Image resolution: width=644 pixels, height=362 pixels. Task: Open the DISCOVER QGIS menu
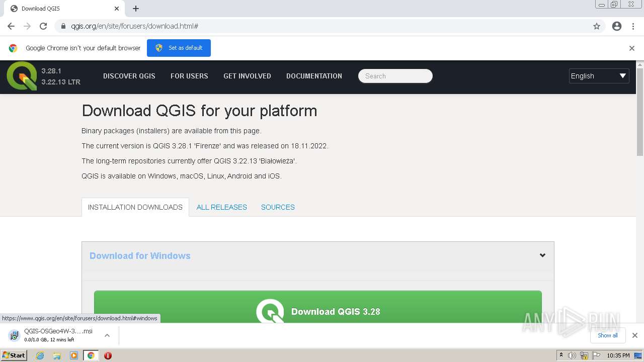[129, 76]
